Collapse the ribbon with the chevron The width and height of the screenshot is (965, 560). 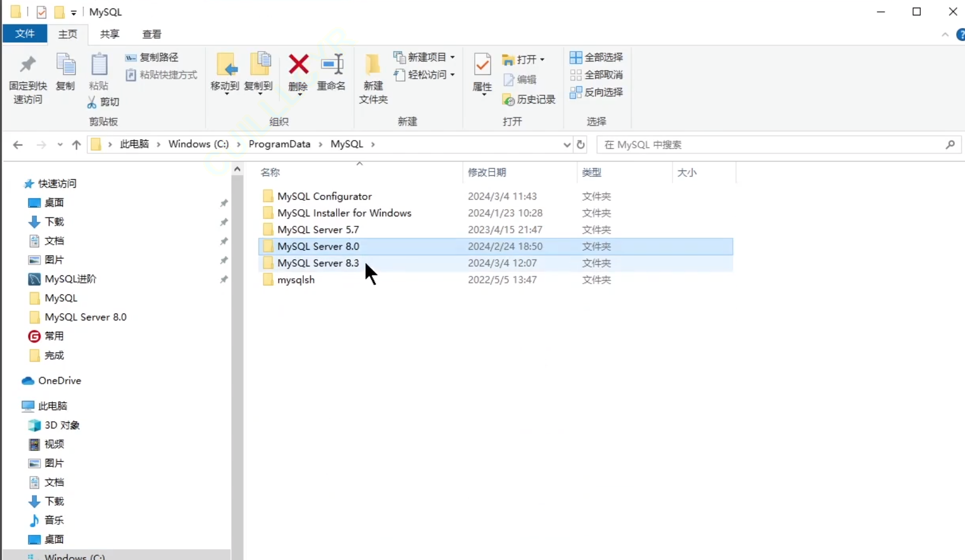coord(945,35)
